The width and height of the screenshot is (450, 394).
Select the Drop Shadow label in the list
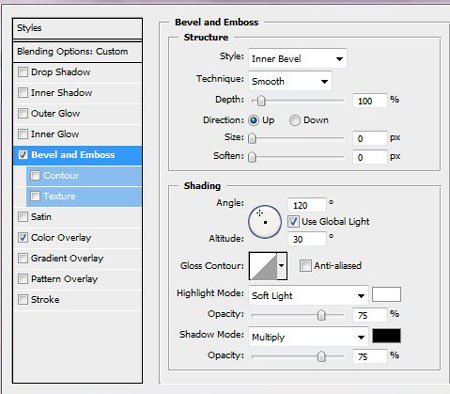(60, 72)
